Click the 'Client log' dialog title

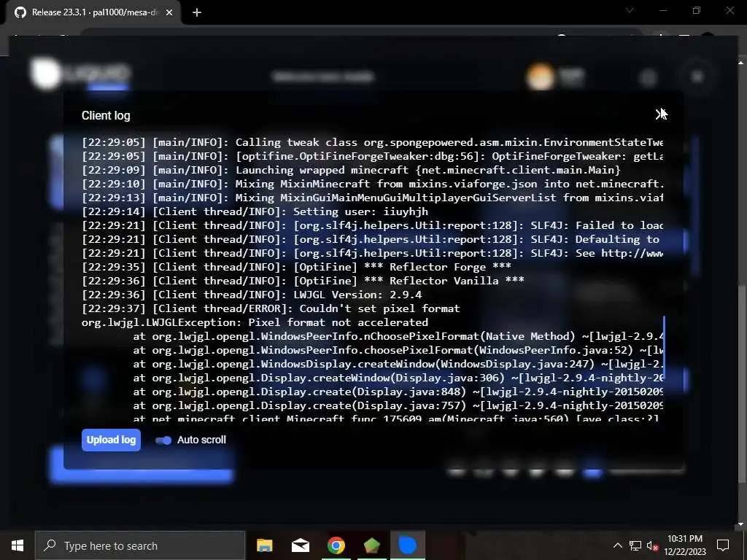coord(106,116)
